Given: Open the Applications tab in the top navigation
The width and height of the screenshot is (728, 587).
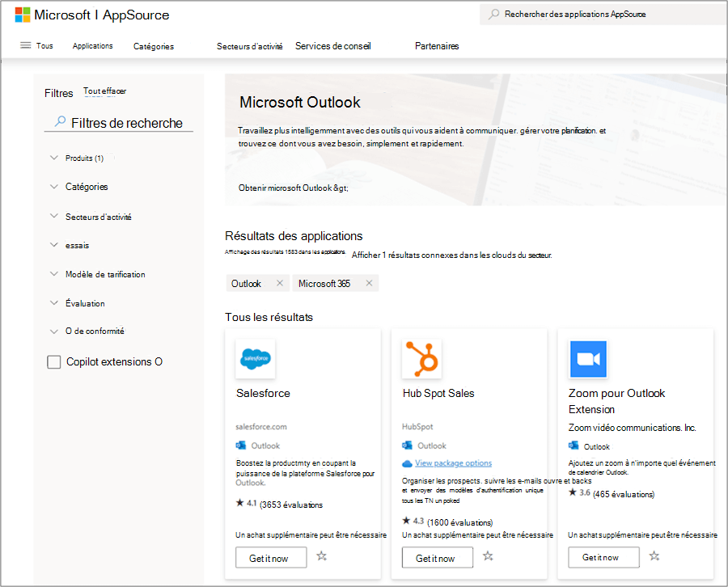Looking at the screenshot, I should point(92,45).
